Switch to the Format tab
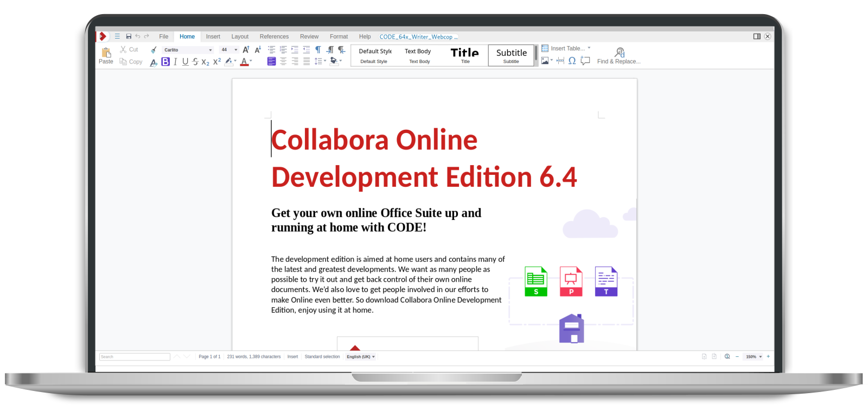Image resolution: width=868 pixels, height=417 pixels. [x=339, y=36]
